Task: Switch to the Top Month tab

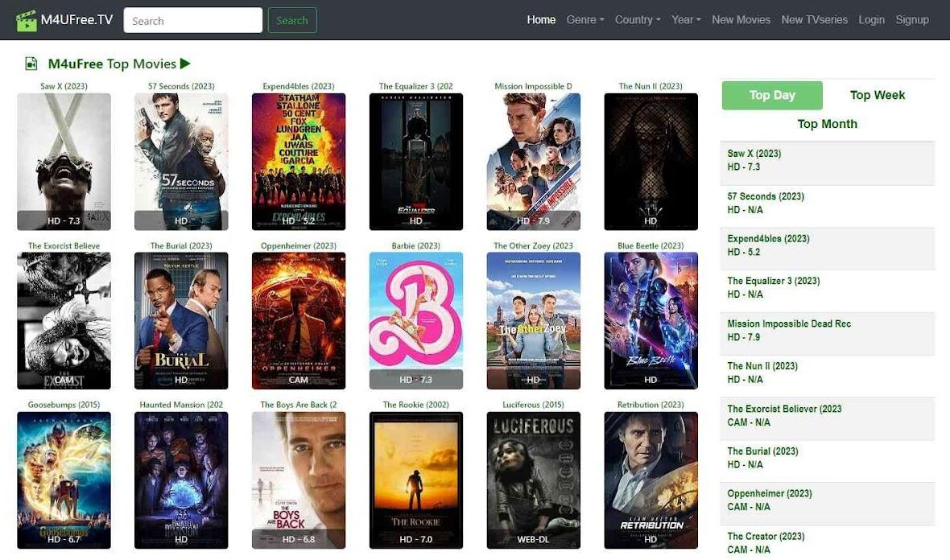Action: [827, 124]
